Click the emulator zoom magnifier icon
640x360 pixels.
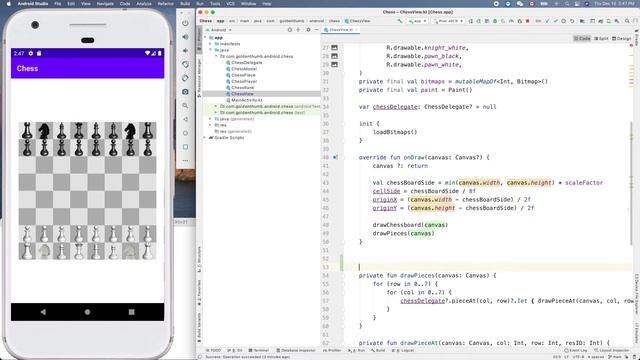185,106
